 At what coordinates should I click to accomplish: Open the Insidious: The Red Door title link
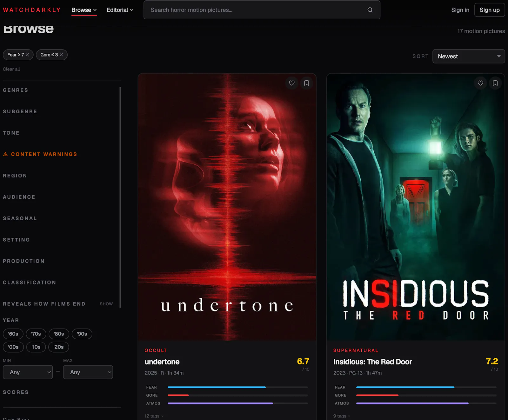click(x=372, y=362)
